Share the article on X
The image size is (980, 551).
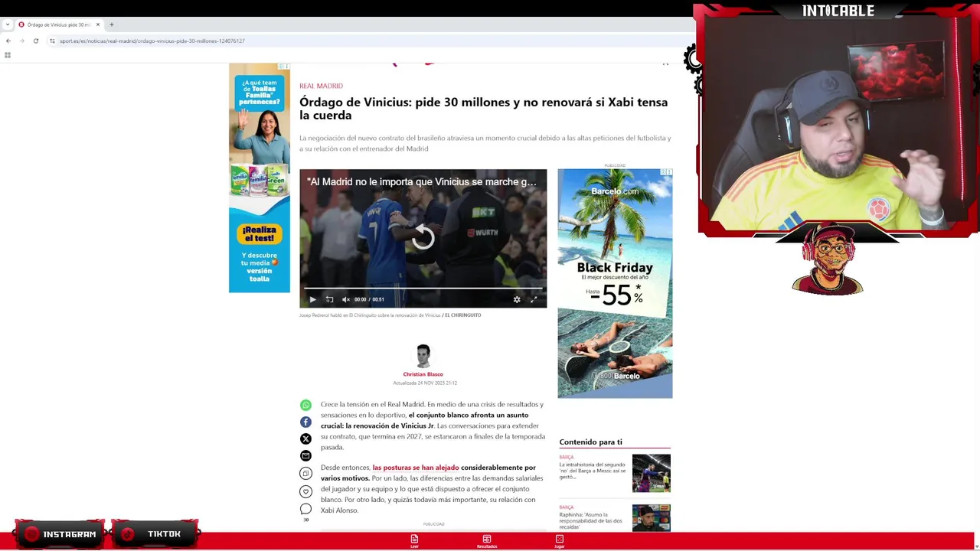(x=305, y=439)
